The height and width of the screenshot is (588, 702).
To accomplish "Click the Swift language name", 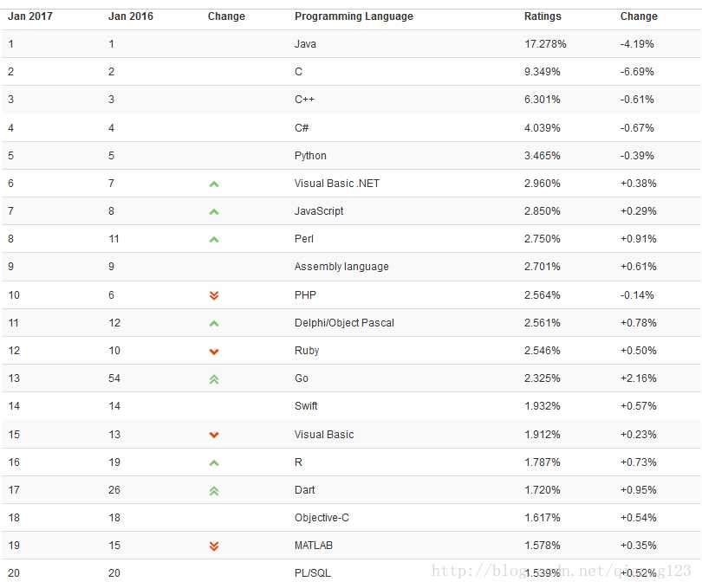I will [306, 406].
